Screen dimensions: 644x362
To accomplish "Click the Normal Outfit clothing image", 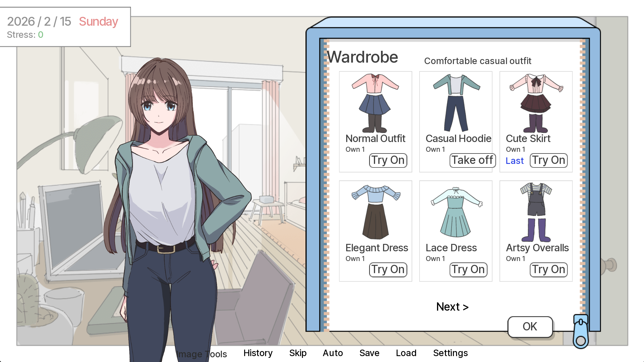I will pyautogui.click(x=375, y=103).
